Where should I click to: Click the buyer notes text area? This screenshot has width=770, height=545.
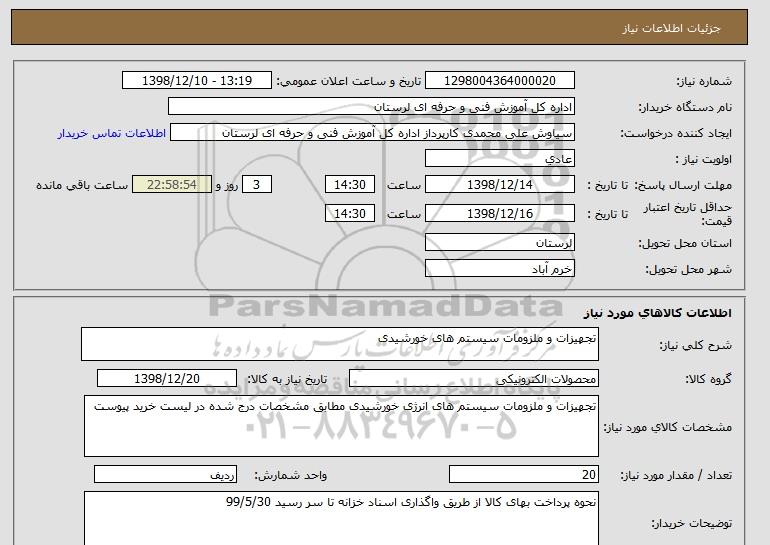tap(341, 518)
